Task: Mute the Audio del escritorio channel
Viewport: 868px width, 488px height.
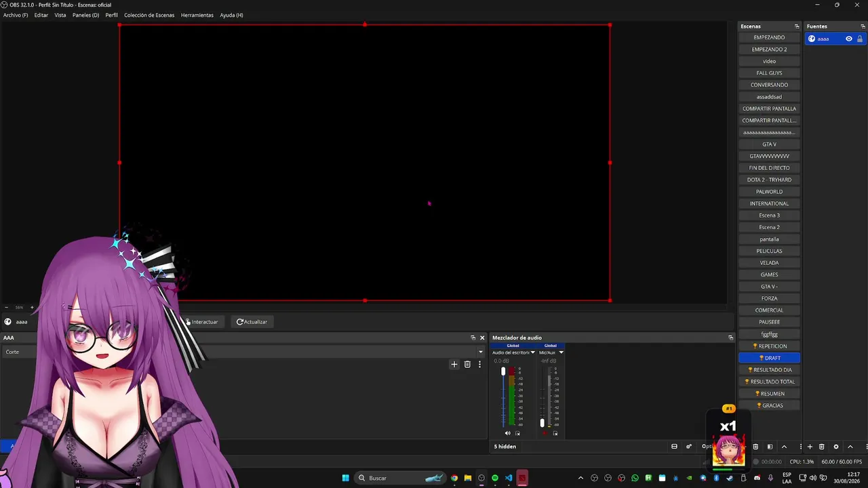Action: click(x=507, y=433)
